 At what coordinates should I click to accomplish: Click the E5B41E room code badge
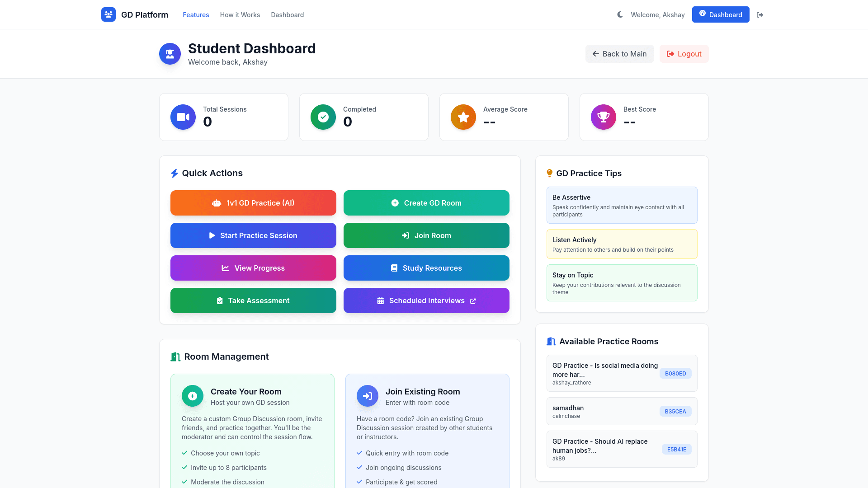[x=676, y=449]
